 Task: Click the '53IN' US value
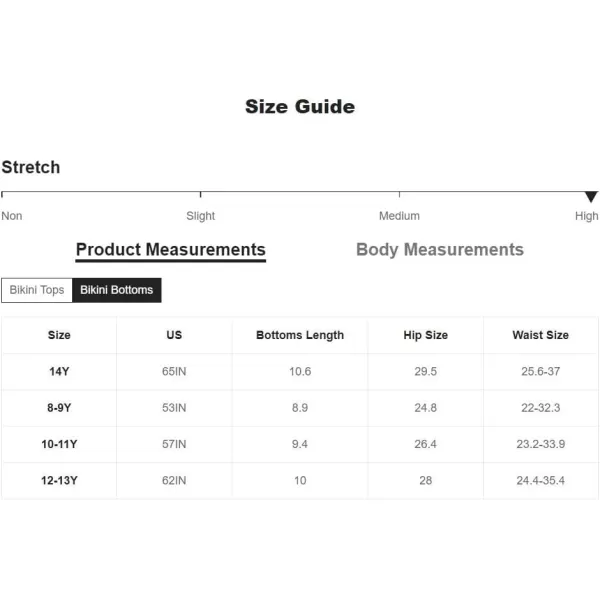point(174,408)
